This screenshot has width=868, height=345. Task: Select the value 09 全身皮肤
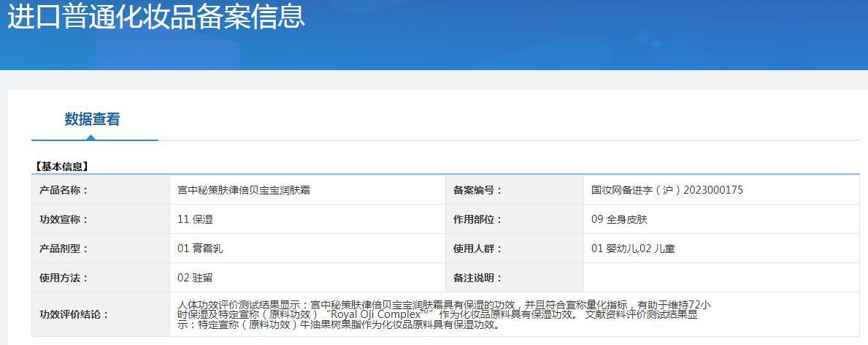pos(619,219)
